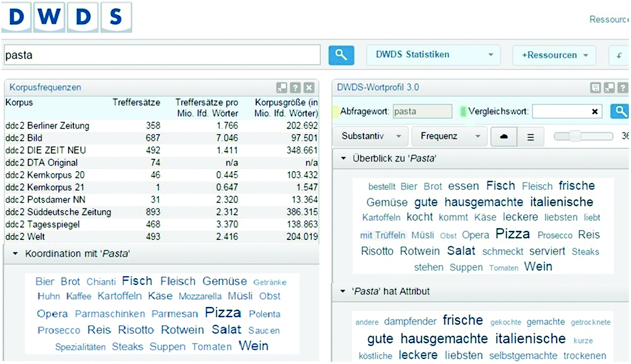631x364 pixels.
Task: Click getrocknete in the Attribut cloud
Action: (x=590, y=322)
